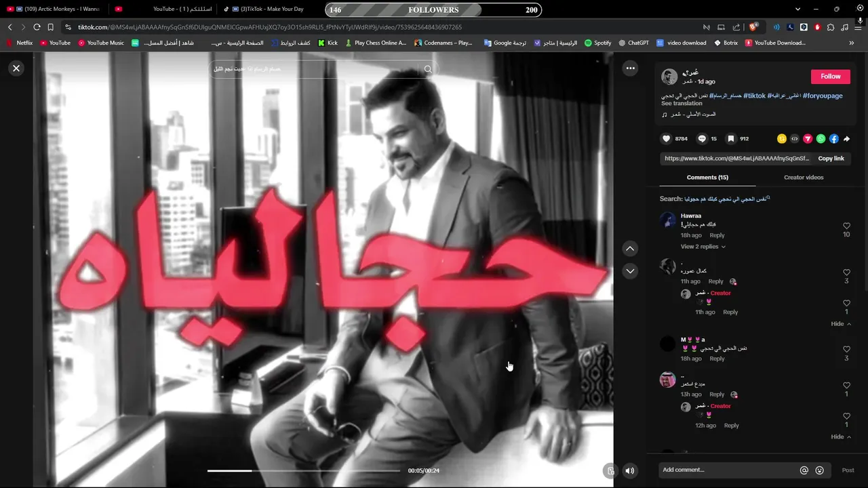Like the 'نفس الحجي الي تحجي' comment
The height and width of the screenshot is (488, 868).
pyautogui.click(x=846, y=349)
